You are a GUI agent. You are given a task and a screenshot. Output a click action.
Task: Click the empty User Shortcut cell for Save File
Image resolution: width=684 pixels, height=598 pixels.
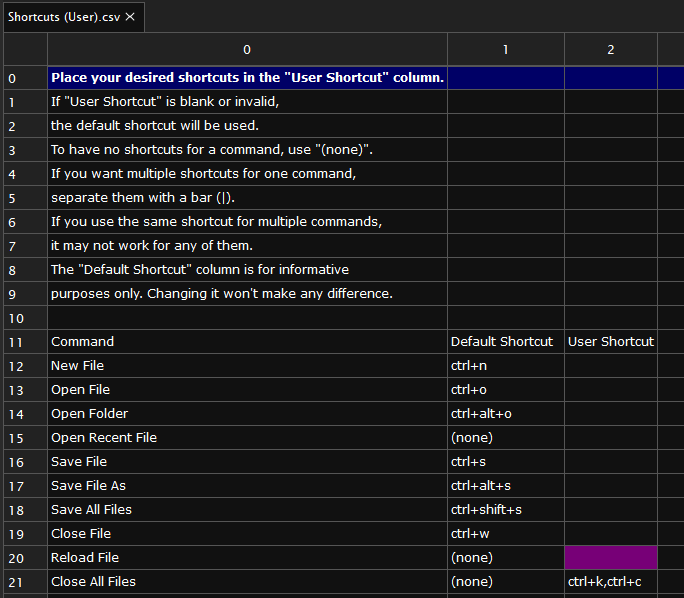(x=611, y=461)
